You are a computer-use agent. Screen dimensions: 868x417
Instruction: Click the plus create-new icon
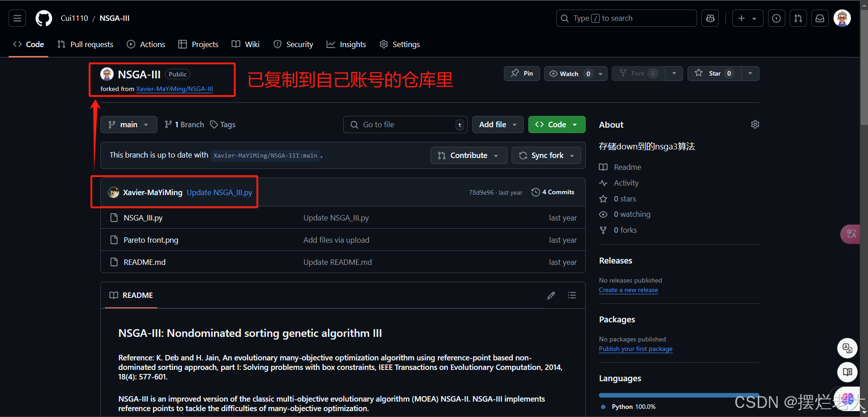741,18
